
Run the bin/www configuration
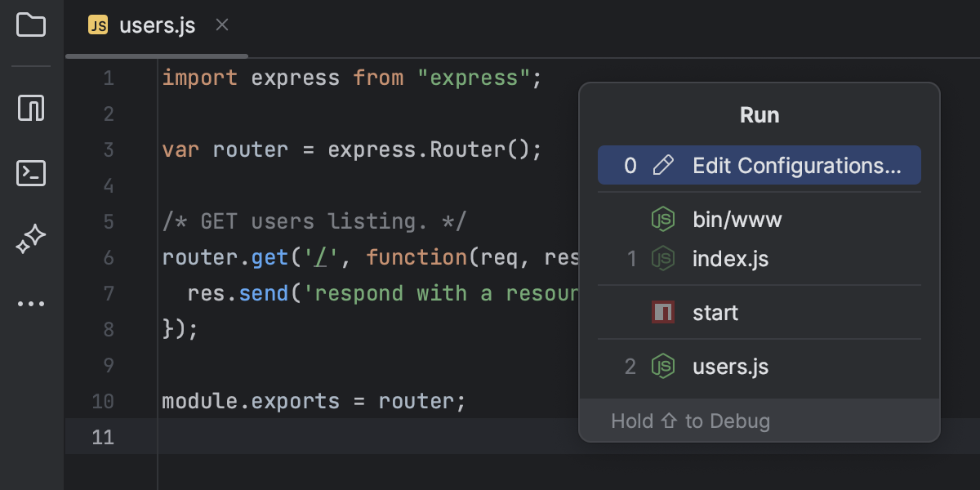(737, 219)
